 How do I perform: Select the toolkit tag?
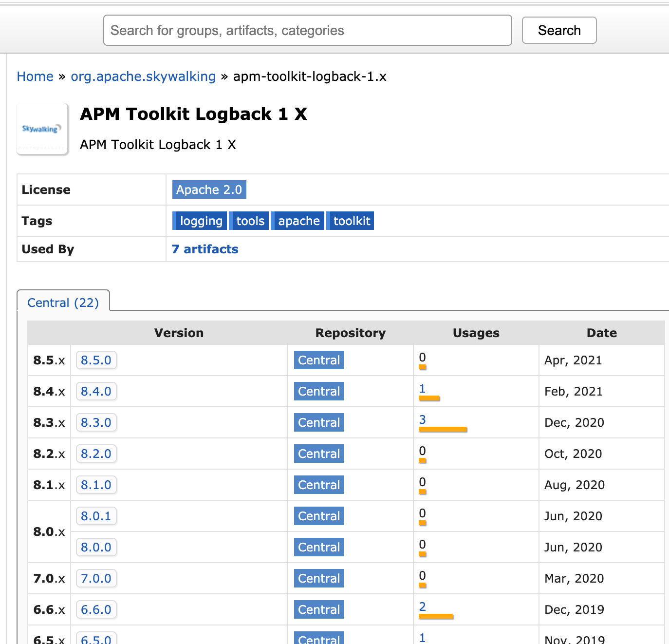coord(350,221)
